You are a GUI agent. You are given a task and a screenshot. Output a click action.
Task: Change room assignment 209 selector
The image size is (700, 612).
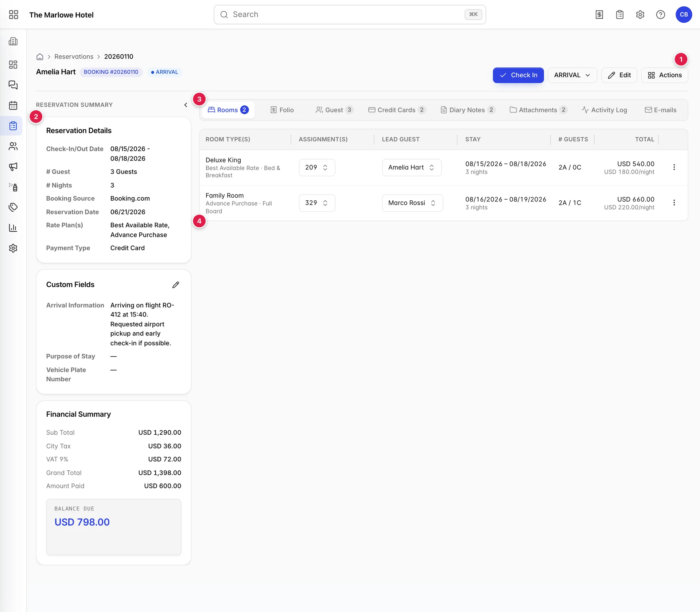click(x=317, y=168)
